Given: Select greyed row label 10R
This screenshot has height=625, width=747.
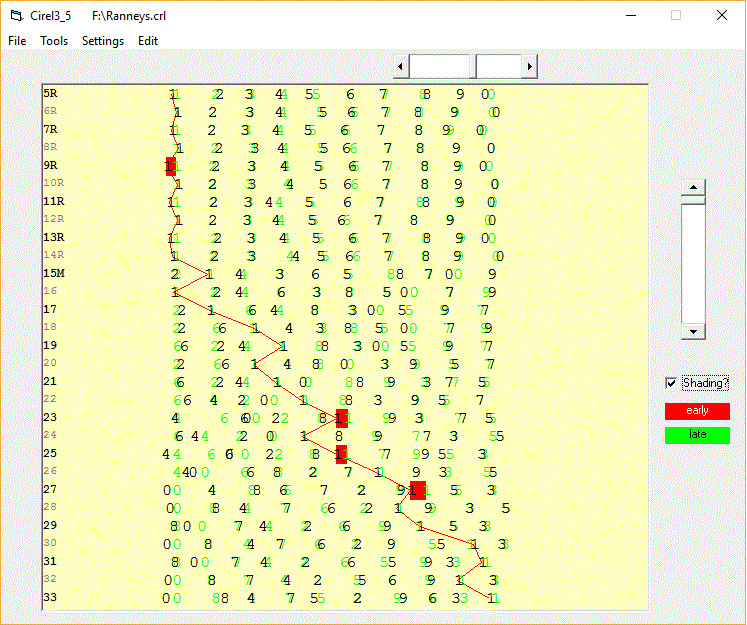Looking at the screenshot, I should point(54,183).
